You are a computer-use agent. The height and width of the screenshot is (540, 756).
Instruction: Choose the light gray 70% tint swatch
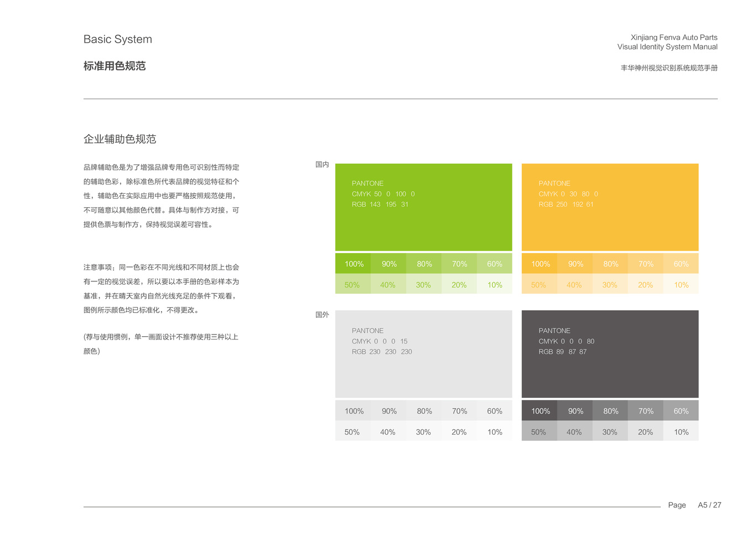pos(459,410)
